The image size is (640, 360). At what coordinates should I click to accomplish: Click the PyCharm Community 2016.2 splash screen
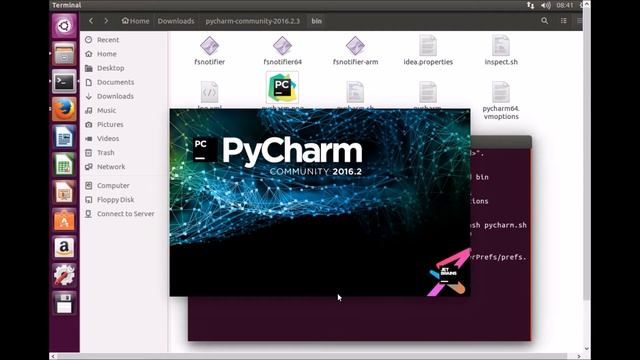[320, 202]
